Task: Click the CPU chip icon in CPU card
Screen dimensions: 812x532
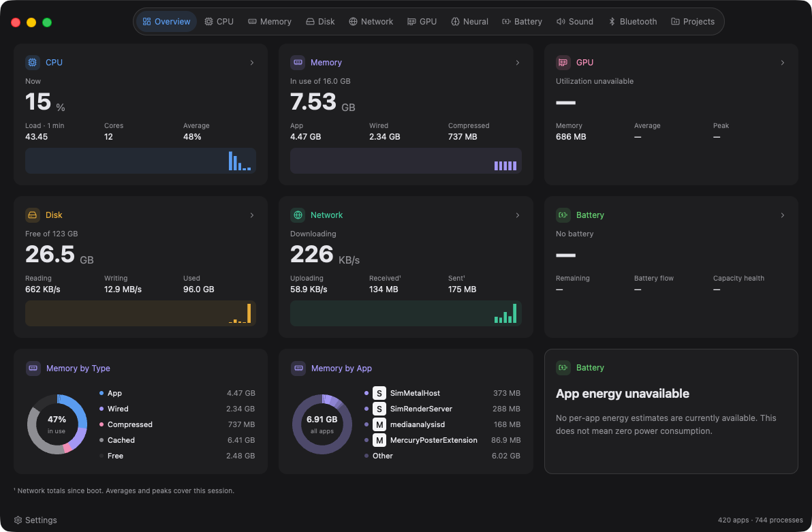Action: (33, 62)
